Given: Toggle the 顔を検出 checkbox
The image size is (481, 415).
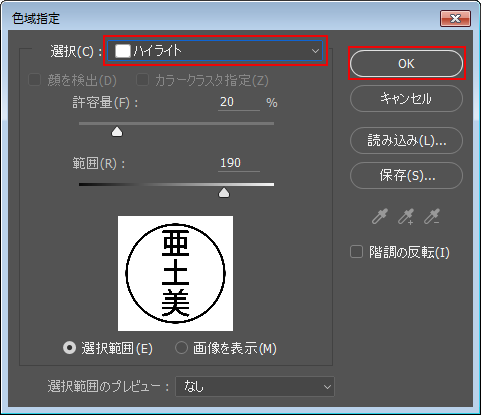Looking at the screenshot, I should 34,80.
